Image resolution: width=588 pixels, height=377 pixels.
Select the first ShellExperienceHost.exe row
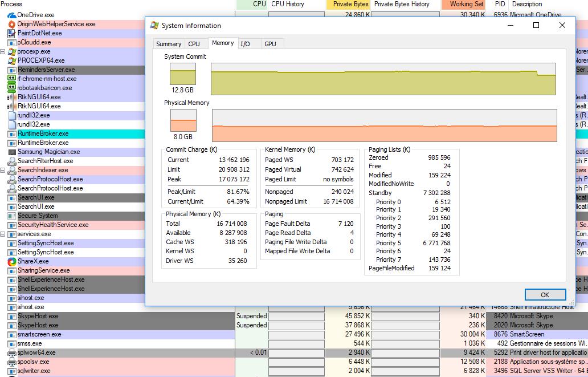72,279
